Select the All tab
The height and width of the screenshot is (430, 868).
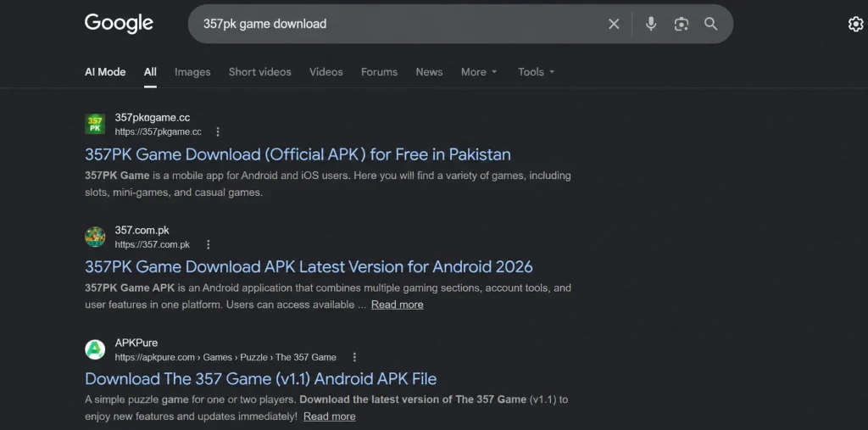pyautogui.click(x=150, y=72)
